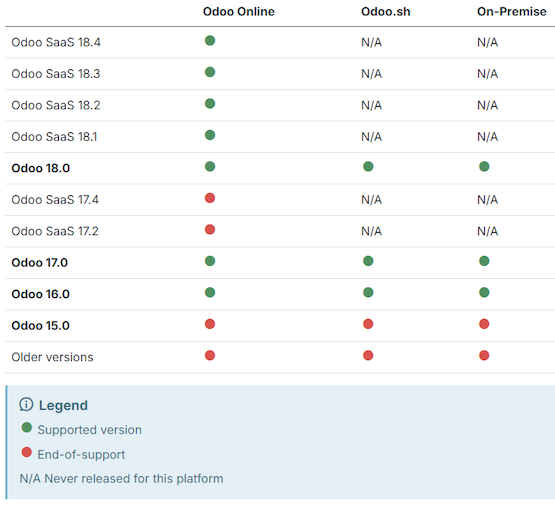This screenshot has width=555, height=506.
Task: Click the red Online dot for Odoo SaaS 17.2
Action: (210, 230)
